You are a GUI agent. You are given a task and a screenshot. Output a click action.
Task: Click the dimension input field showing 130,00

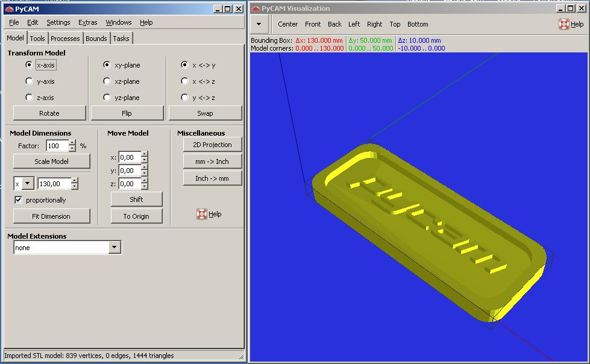point(54,184)
